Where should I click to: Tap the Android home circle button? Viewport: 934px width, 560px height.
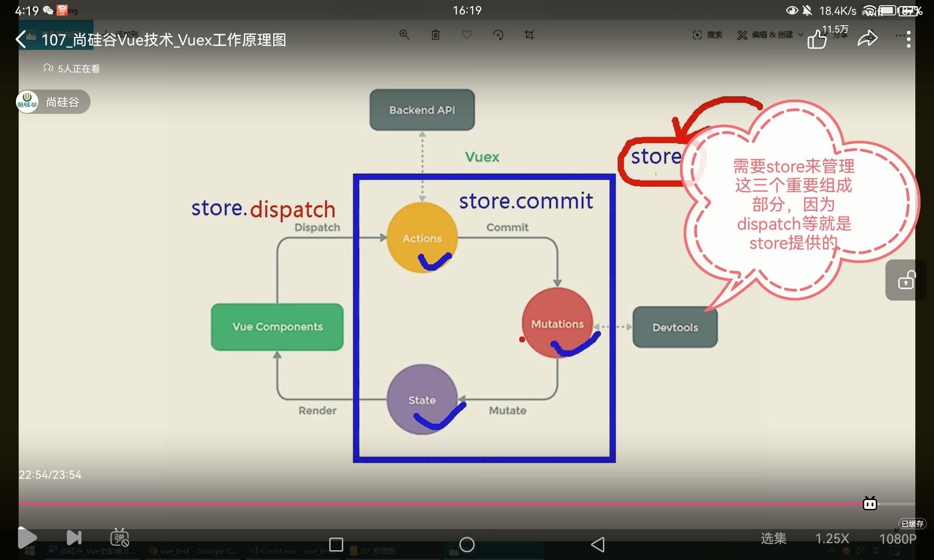click(x=467, y=545)
